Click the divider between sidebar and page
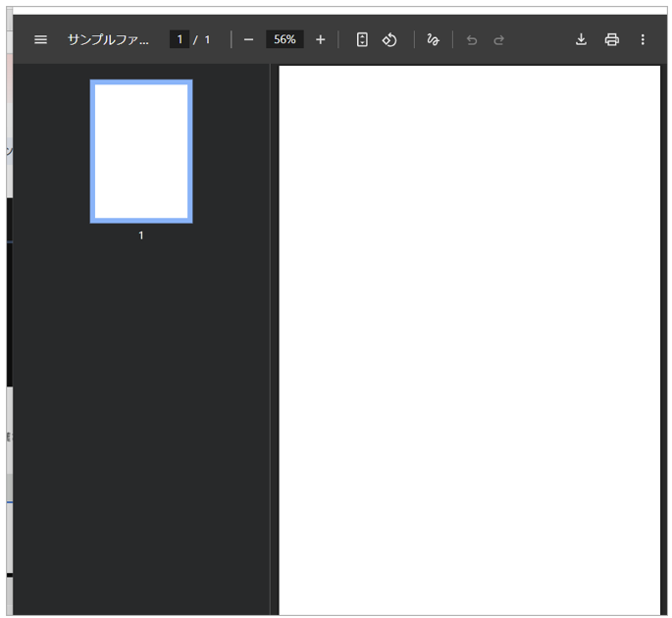 tap(270, 334)
